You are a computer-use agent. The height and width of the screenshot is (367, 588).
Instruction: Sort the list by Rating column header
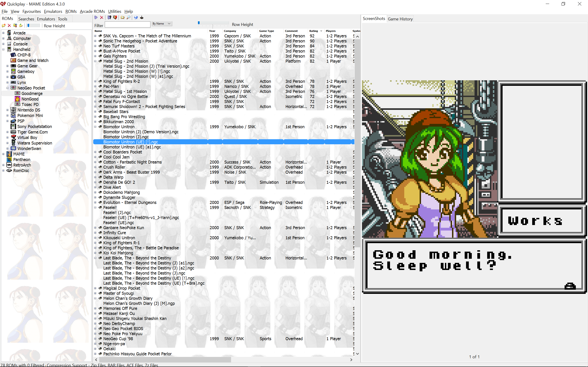[314, 31]
